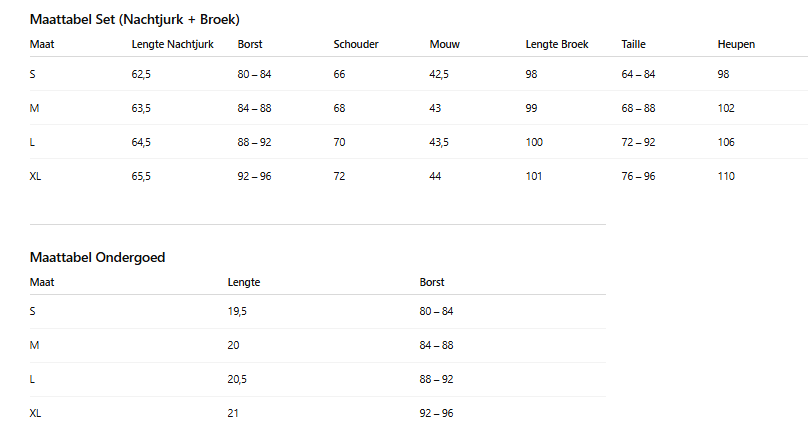Click the 'Lengte' header in Ondergoed table
This screenshot has height=448, width=808.
pos(244,282)
